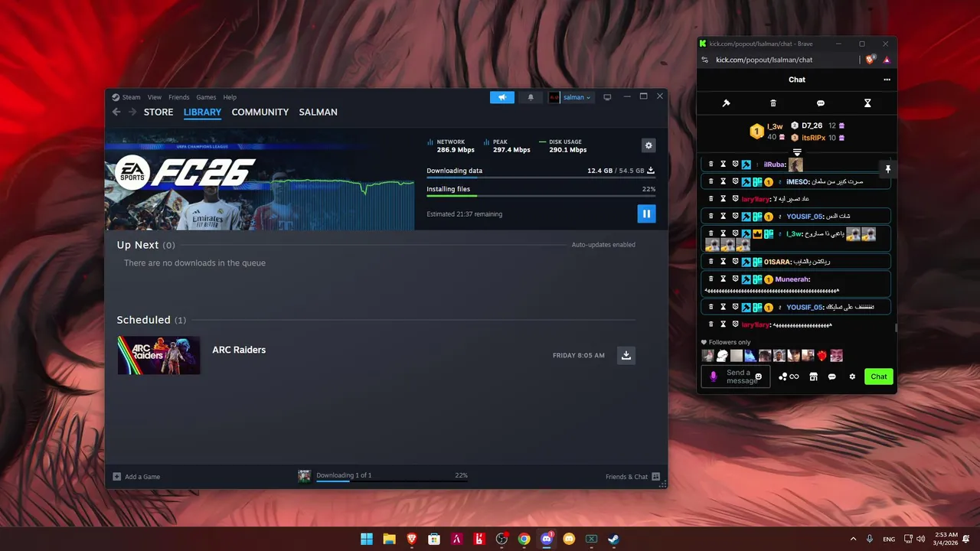Image resolution: width=980 pixels, height=551 pixels.
Task: Click speech bubble icon in chat toolbar
Action: point(821,103)
